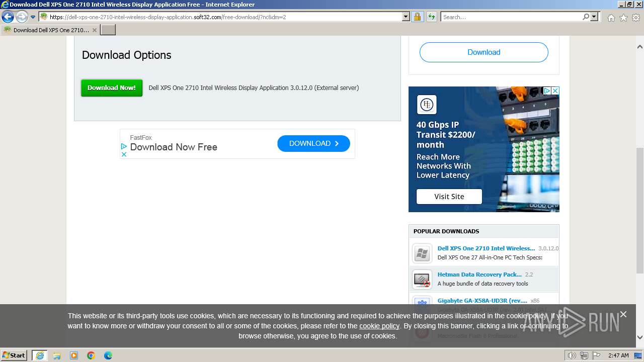
Task: Open Hetman Data Recovery Pack link
Action: [479, 275]
